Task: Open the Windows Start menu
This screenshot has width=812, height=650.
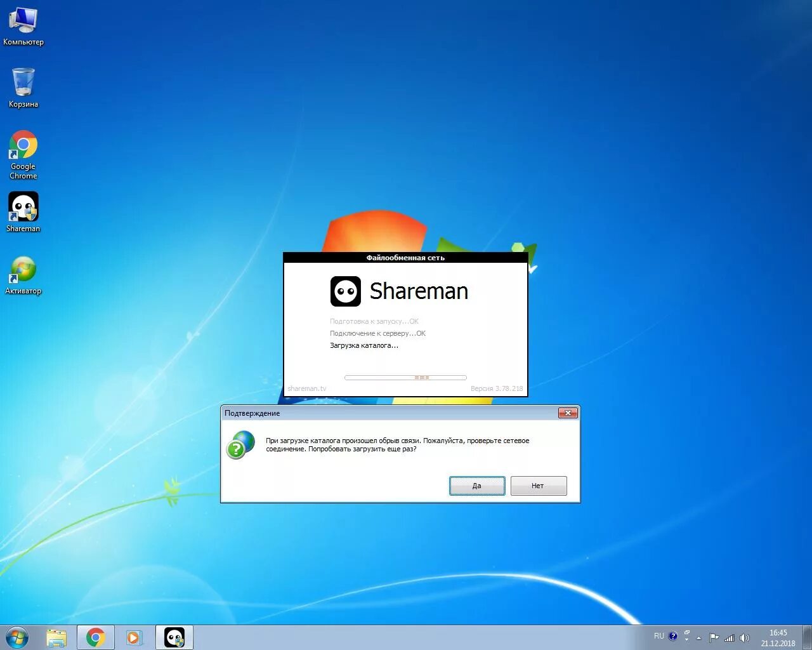Action: point(17,637)
